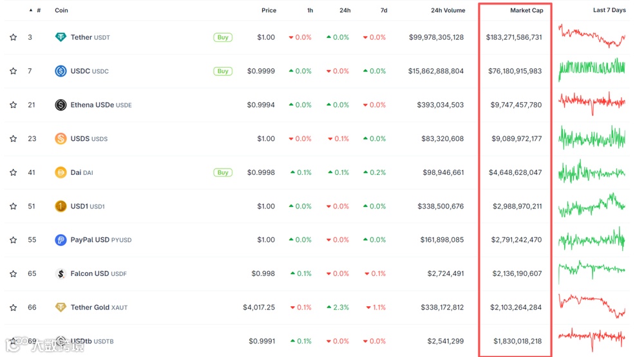Star the Ethena USDe row
Image resolution: width=644 pixels, height=357 pixels.
pos(13,105)
